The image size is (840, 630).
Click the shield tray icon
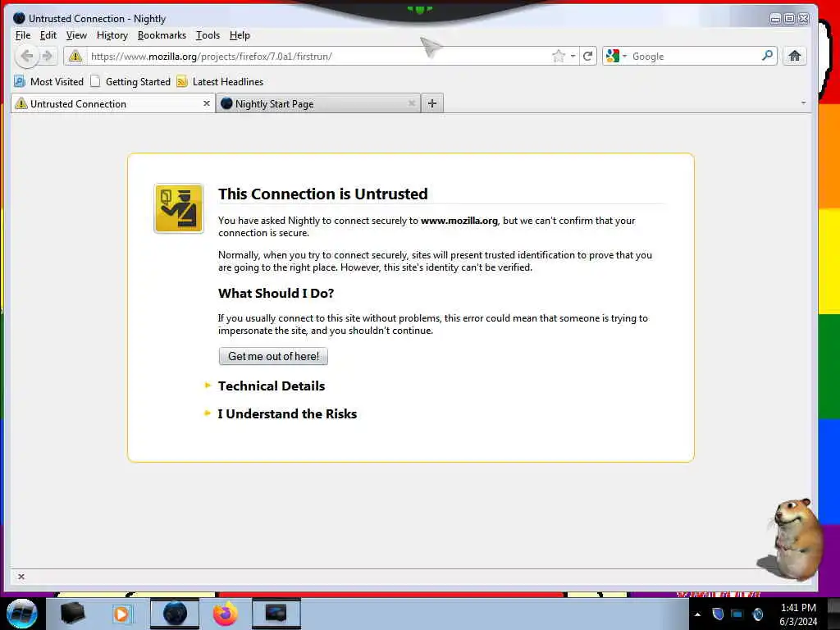point(718,614)
